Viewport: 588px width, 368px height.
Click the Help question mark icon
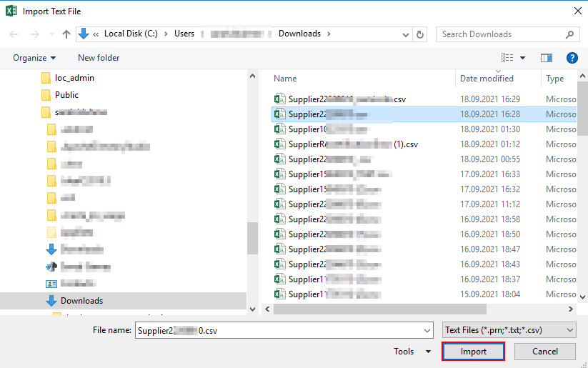(572, 58)
